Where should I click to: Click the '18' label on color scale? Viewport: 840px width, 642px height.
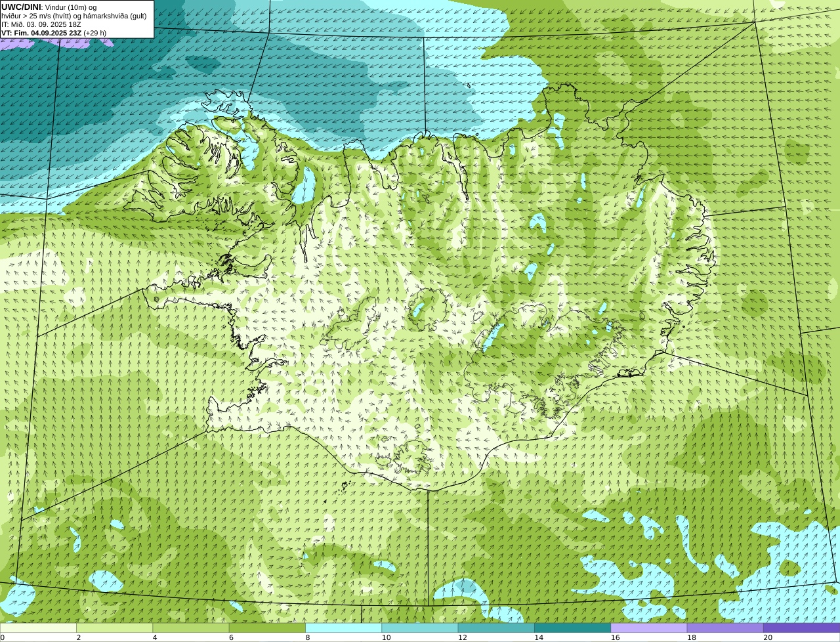[692, 637]
